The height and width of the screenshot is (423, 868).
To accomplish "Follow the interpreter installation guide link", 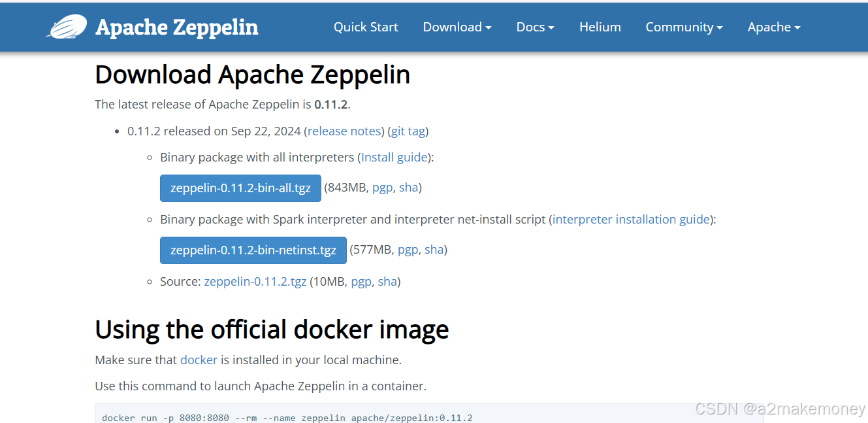I will (630, 219).
